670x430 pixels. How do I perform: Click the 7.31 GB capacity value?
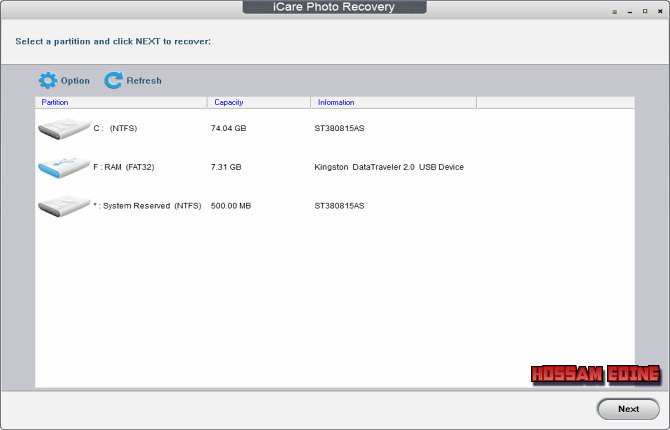226,167
